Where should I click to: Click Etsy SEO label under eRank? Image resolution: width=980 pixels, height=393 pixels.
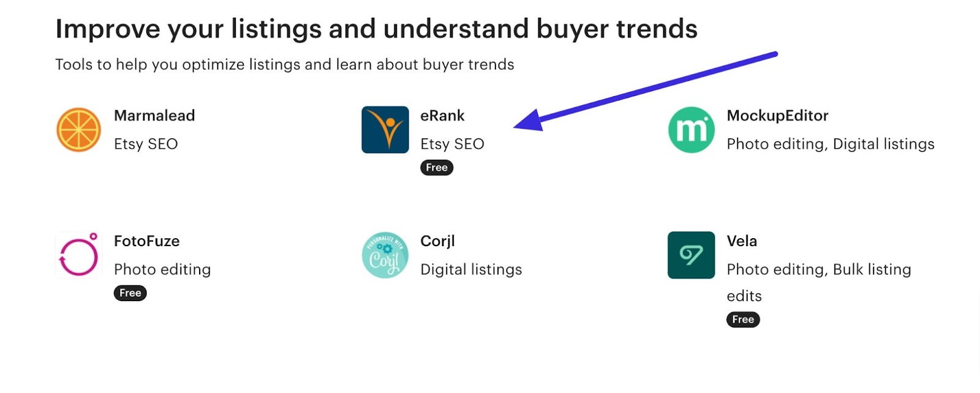pos(452,144)
